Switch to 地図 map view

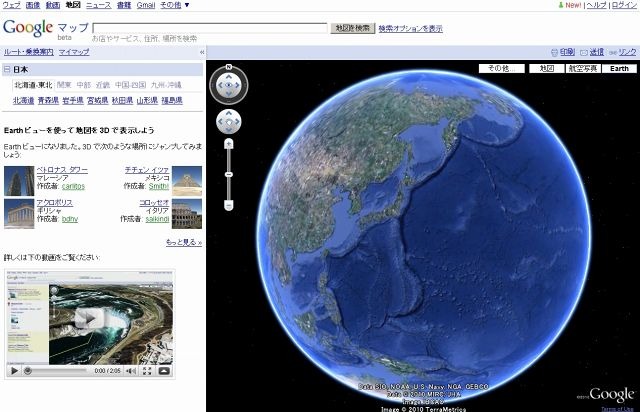coord(547,69)
